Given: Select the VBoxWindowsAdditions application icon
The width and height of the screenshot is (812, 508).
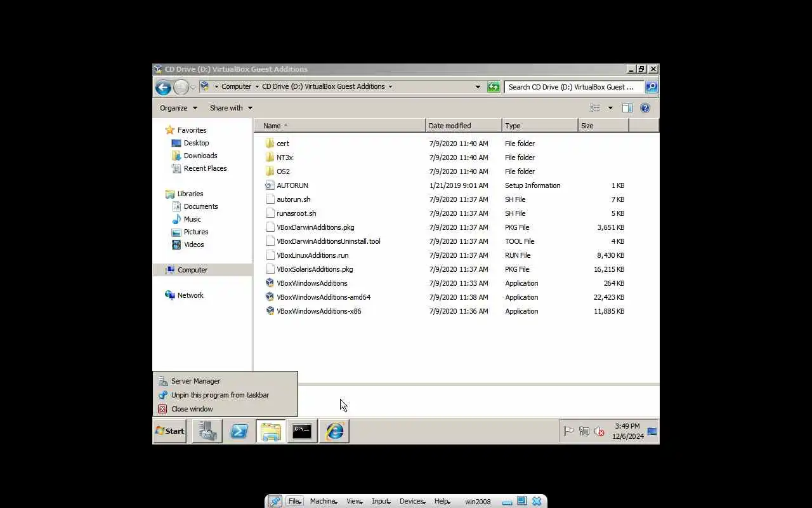Looking at the screenshot, I should coord(270,283).
